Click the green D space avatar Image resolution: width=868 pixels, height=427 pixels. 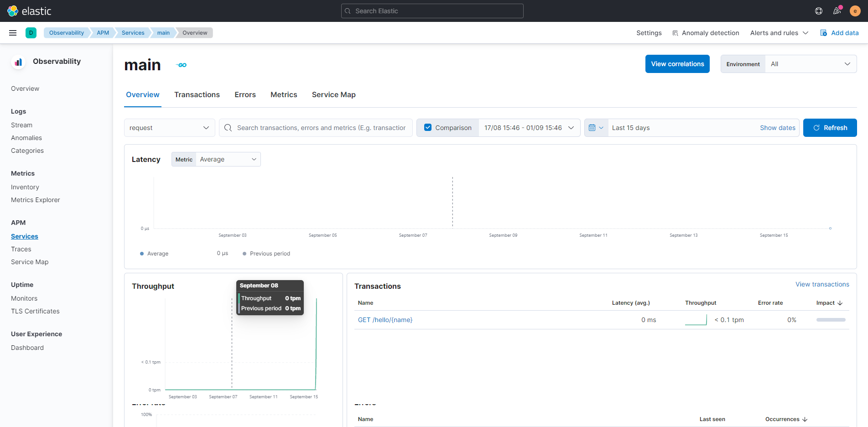pos(31,33)
